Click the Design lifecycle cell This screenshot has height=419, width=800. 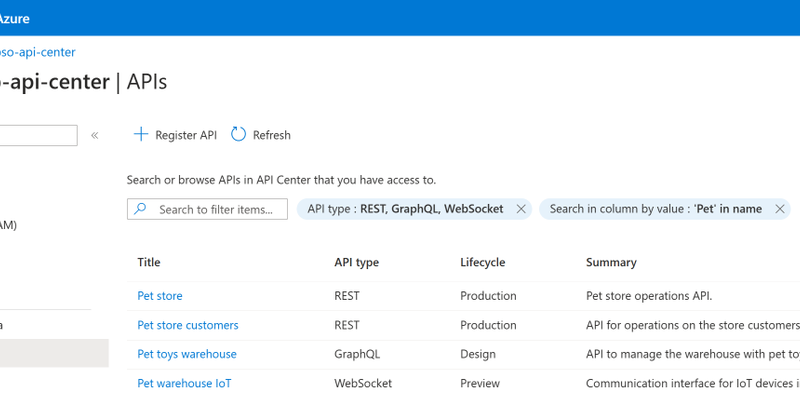(478, 354)
